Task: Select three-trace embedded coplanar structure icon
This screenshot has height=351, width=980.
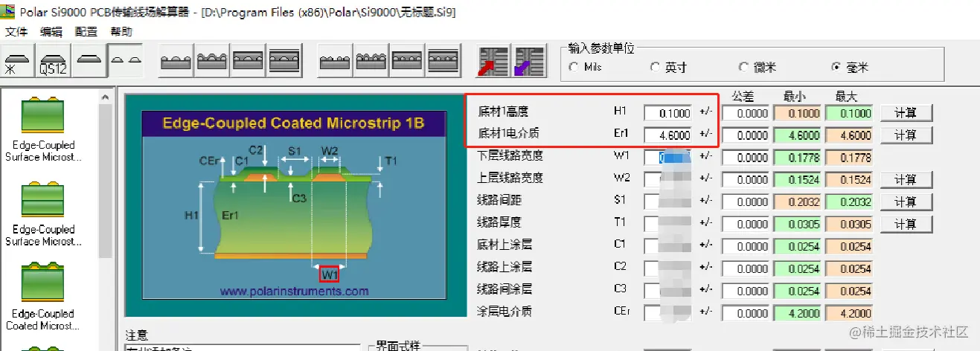Action: [x=248, y=60]
